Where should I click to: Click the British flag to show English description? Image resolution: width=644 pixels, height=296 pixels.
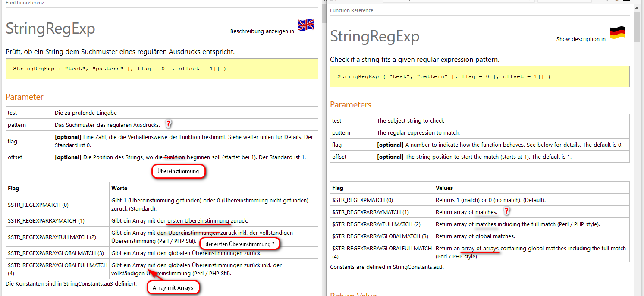(306, 25)
